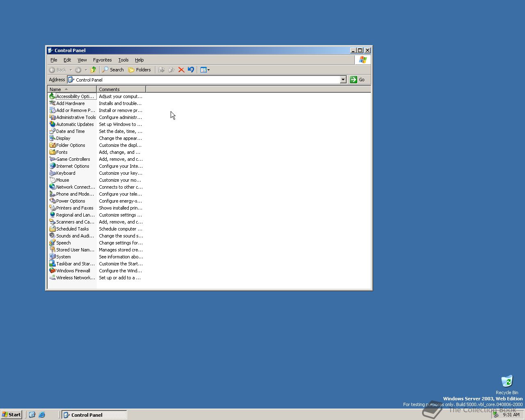
Task: Click the Accessibility Options icon
Action: (x=52, y=96)
